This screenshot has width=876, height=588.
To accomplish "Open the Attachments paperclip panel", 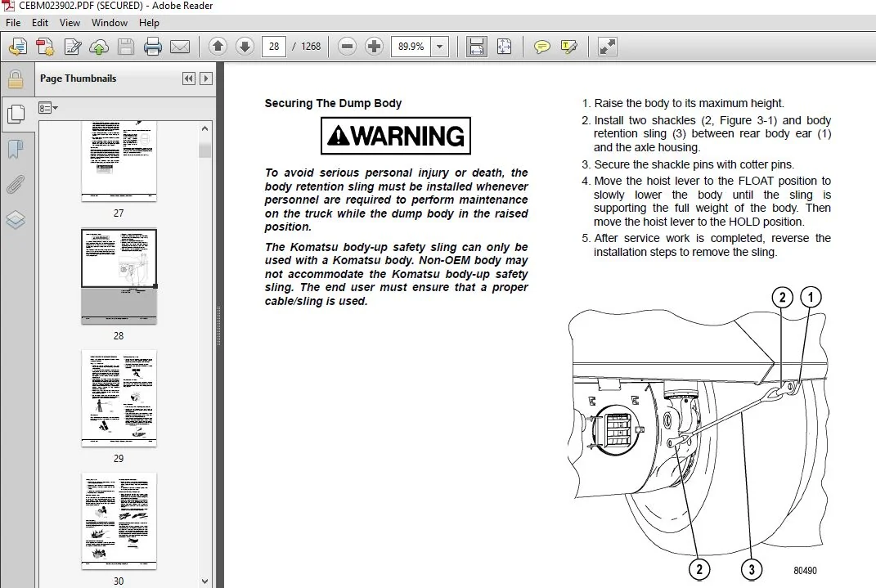I will [x=16, y=184].
